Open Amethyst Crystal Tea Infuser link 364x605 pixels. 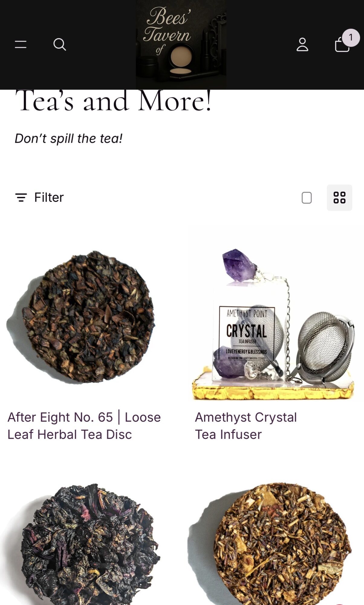point(246,426)
